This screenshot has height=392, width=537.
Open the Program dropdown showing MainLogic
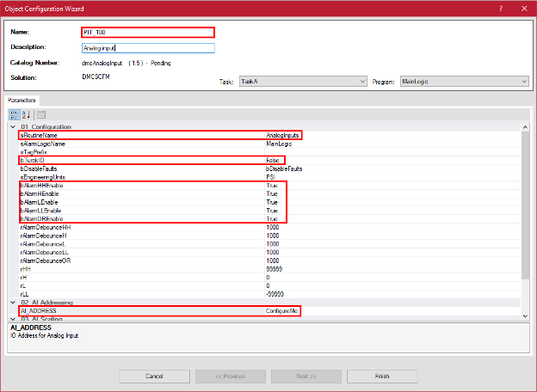464,82
